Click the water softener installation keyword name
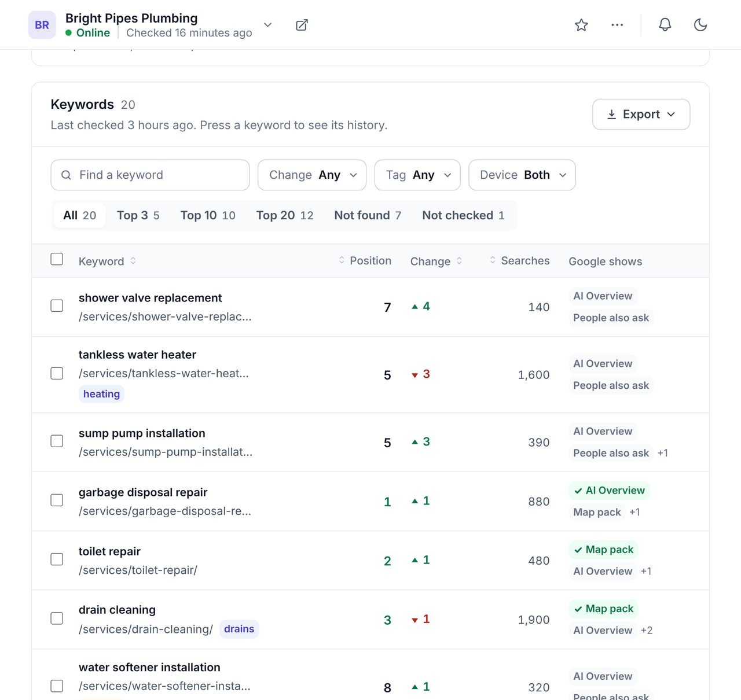 [x=149, y=667]
